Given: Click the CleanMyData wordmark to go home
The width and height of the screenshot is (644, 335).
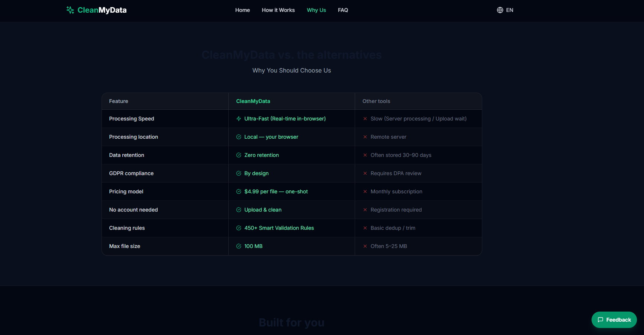Looking at the screenshot, I should tap(102, 10).
